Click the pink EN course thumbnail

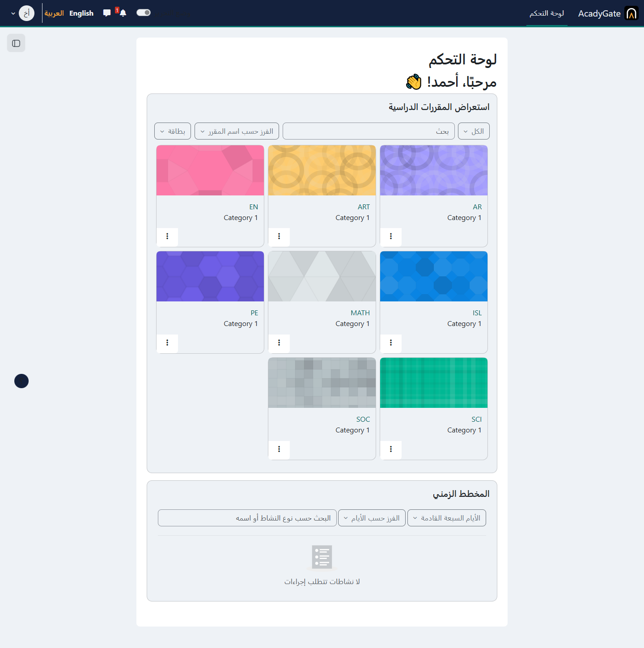[x=210, y=170]
